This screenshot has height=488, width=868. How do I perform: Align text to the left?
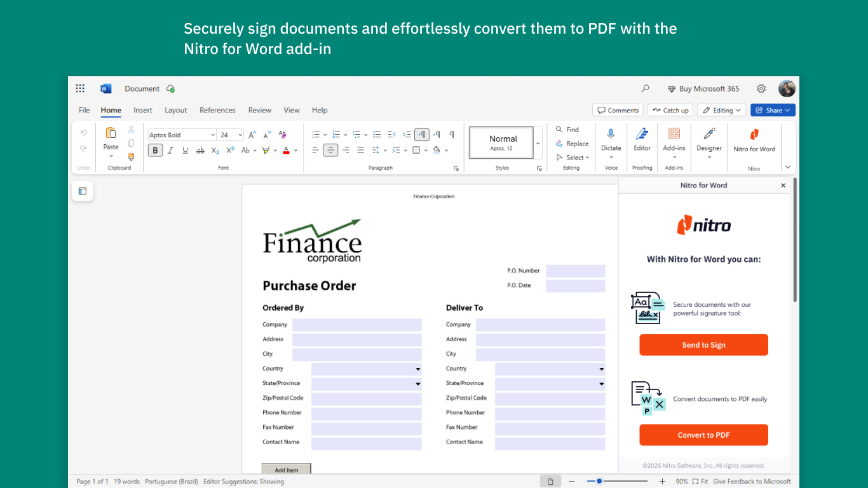(315, 151)
